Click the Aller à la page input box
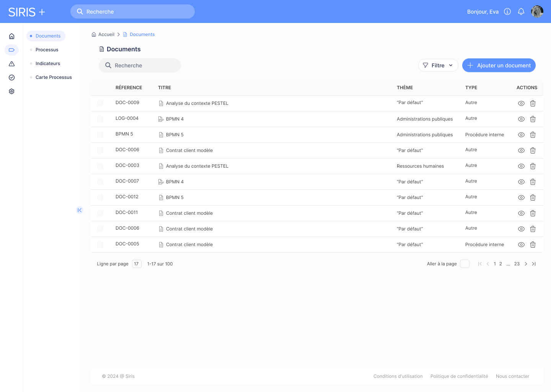The height and width of the screenshot is (392, 551). (x=465, y=264)
